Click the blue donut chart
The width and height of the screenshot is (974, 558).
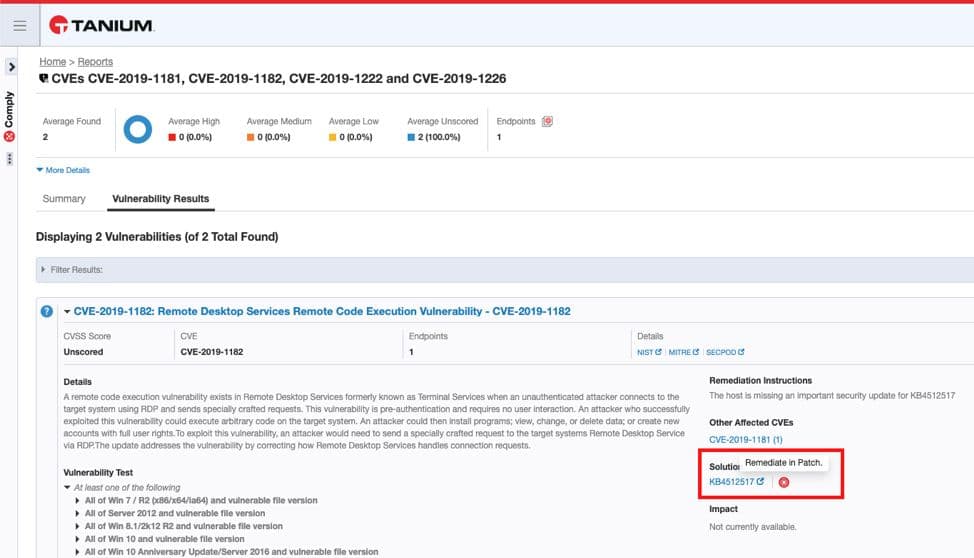pyautogui.click(x=138, y=129)
